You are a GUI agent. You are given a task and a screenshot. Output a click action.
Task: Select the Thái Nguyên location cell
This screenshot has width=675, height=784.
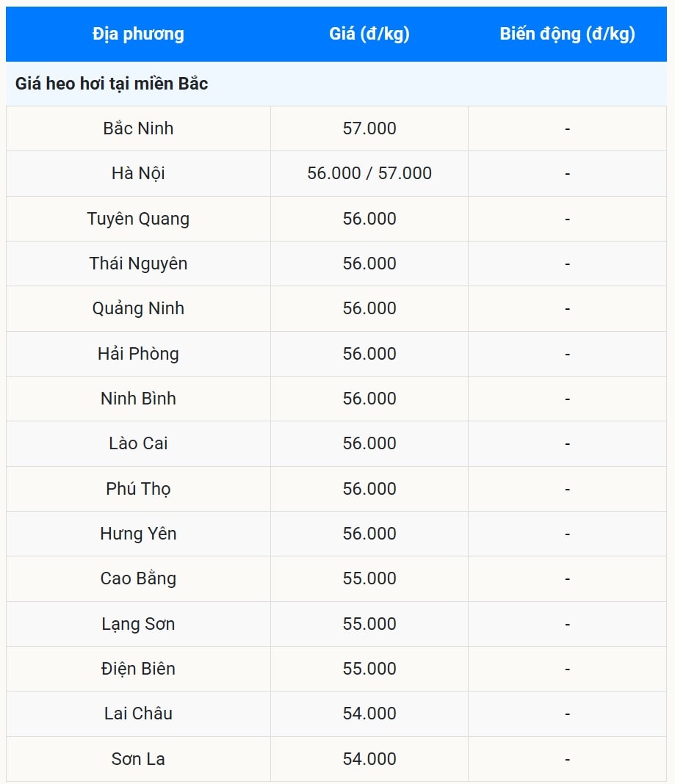pyautogui.click(x=138, y=264)
